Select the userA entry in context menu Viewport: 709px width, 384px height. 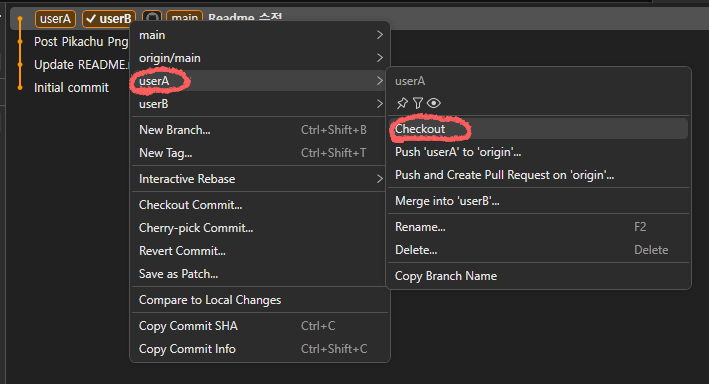coord(260,81)
